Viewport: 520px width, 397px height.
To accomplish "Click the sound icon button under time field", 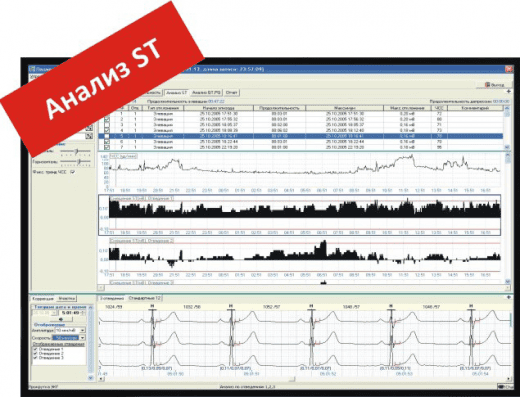I will (61, 319).
